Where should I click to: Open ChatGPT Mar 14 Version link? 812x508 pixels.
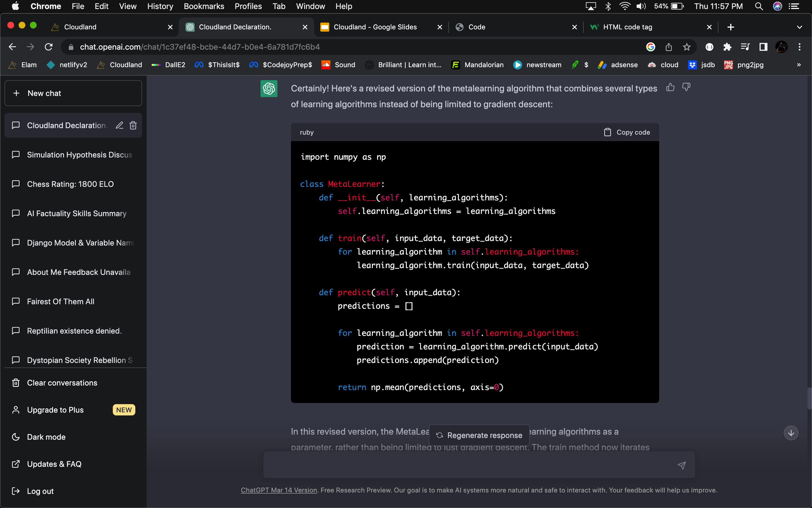279,490
